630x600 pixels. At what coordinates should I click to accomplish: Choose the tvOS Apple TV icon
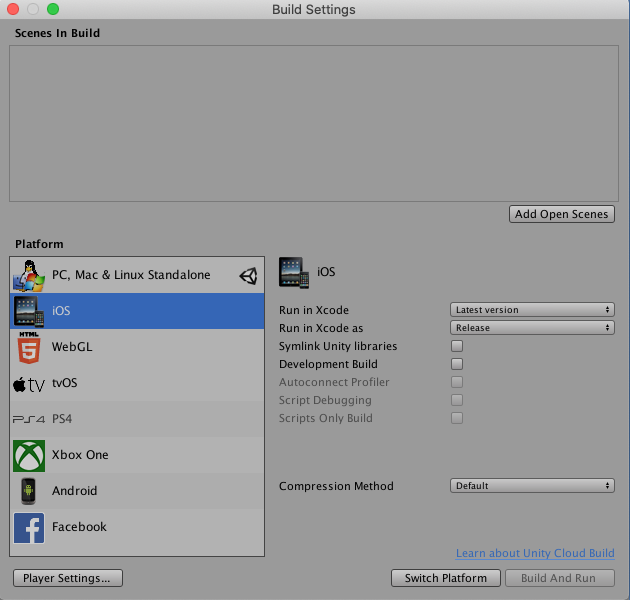(x=29, y=383)
